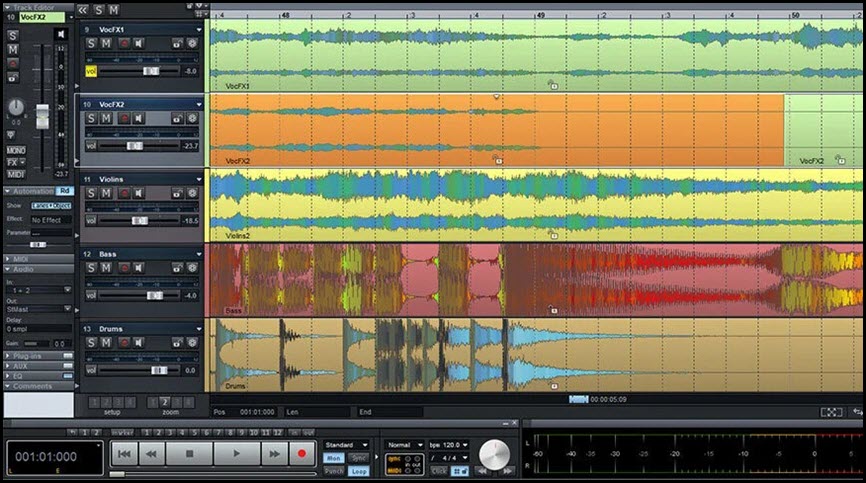Jump to start with skip-back button
This screenshot has height=483, width=866.
[124, 454]
